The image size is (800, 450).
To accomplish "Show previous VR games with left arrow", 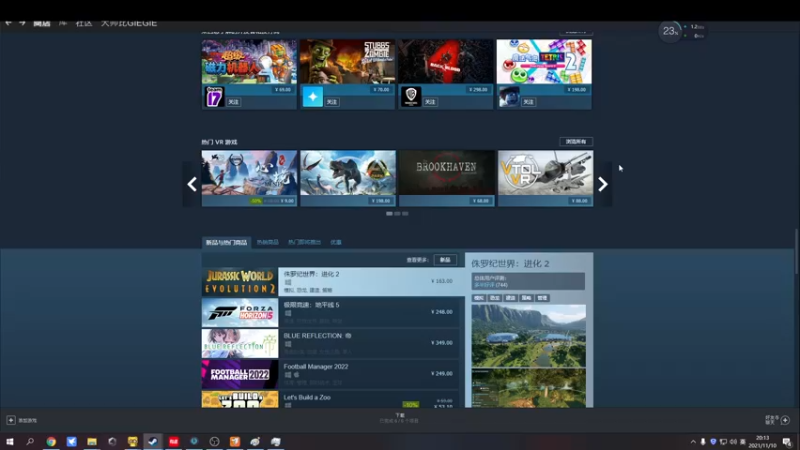I will point(192,184).
